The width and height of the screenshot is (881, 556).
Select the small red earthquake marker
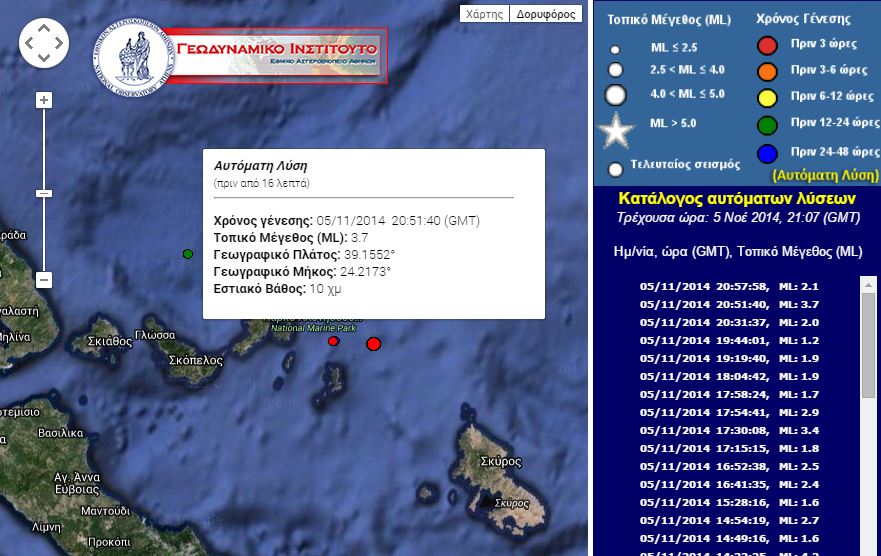334,342
